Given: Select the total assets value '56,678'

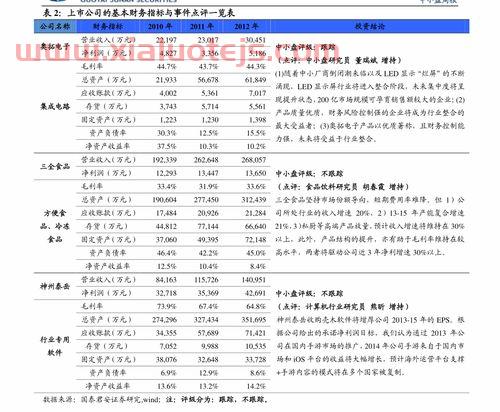Looking at the screenshot, I should [x=208, y=80].
